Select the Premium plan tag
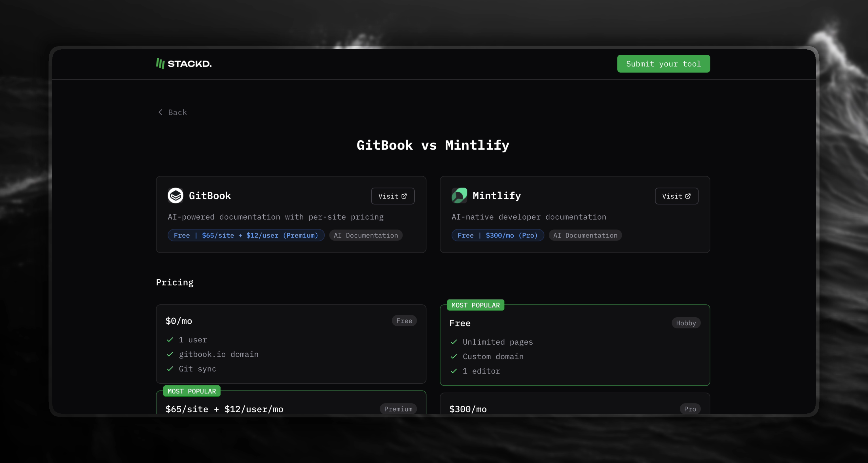Image resolution: width=868 pixels, height=463 pixels. (398, 409)
